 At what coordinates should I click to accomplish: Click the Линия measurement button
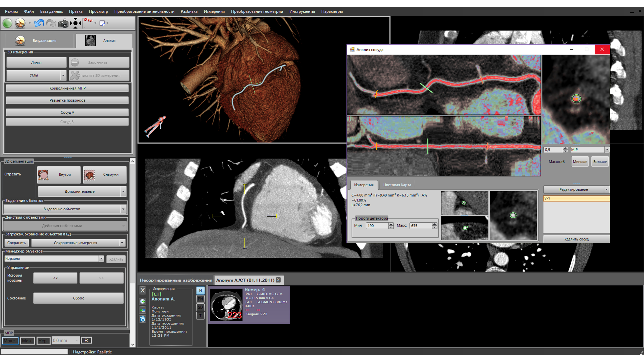[x=36, y=62]
